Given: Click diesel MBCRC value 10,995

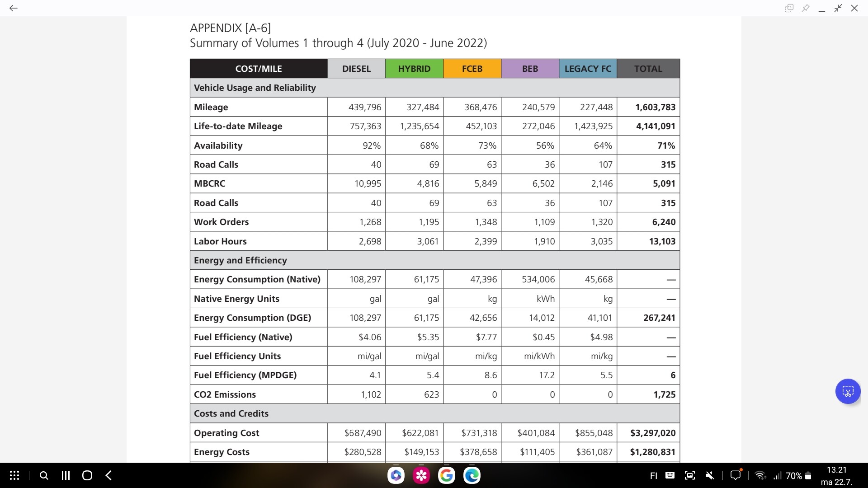Looking at the screenshot, I should (x=368, y=183).
